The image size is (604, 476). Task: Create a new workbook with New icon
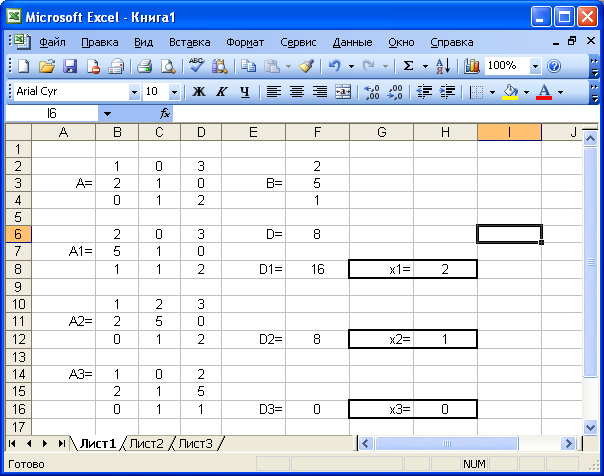[23, 66]
